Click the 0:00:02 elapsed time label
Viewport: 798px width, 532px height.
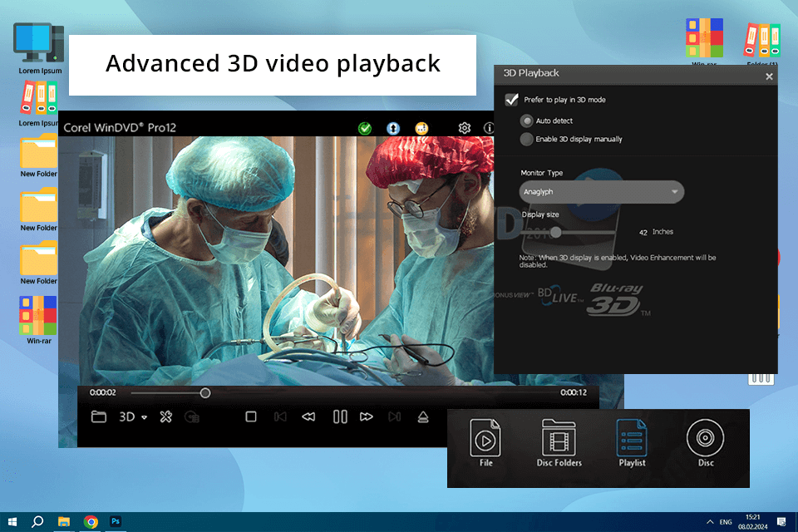pyautogui.click(x=103, y=392)
